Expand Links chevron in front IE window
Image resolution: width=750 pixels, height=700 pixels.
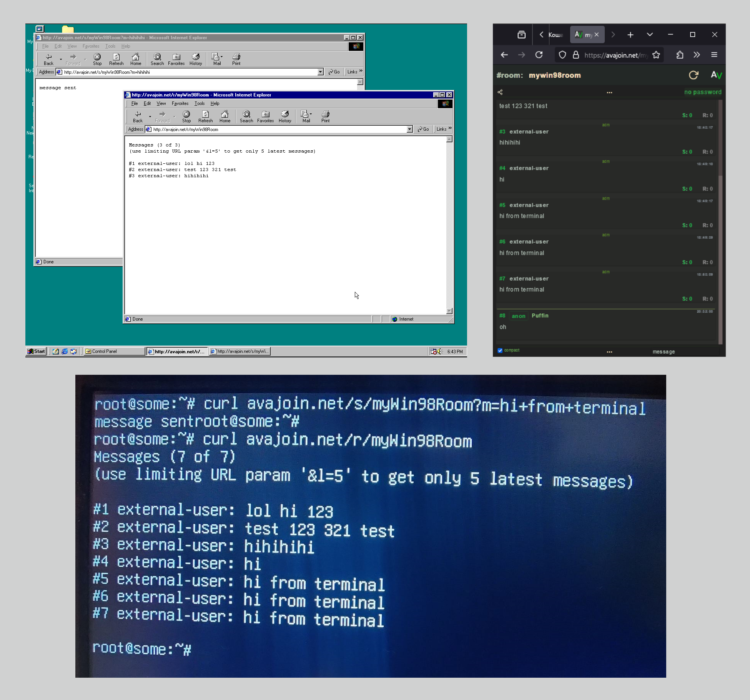[450, 128]
